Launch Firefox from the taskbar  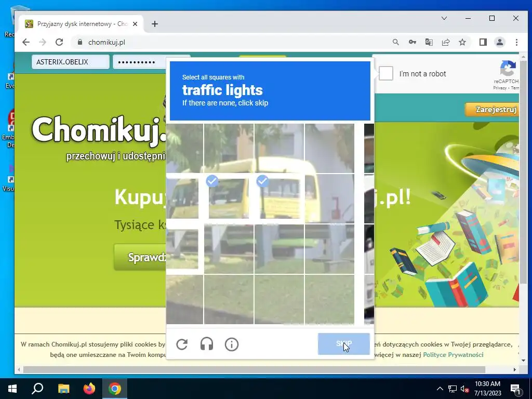89,389
